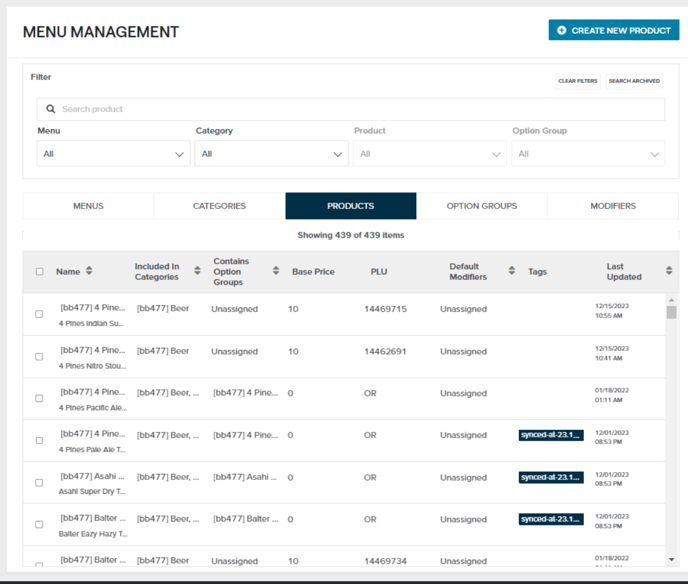Click '[bb477] Balter ...' option group cell
This screenshot has width=688, height=584.
tap(245, 519)
